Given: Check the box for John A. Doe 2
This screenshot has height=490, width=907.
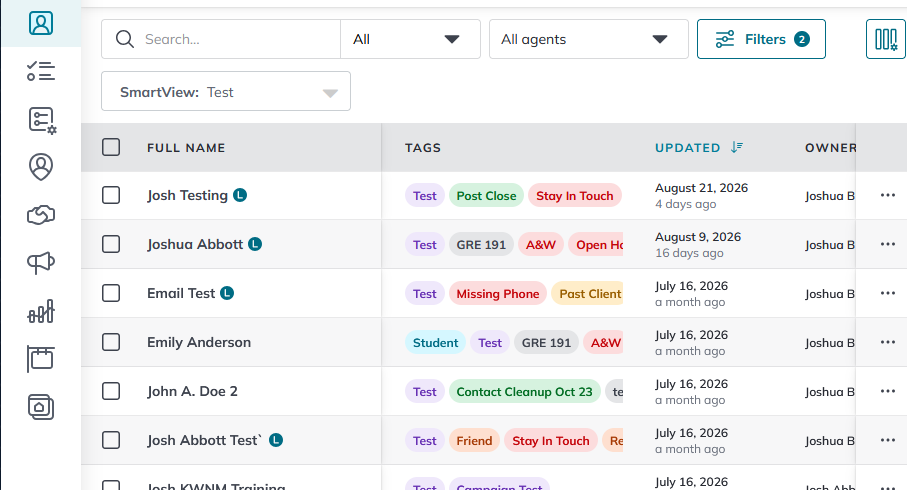Looking at the screenshot, I should pos(111,391).
